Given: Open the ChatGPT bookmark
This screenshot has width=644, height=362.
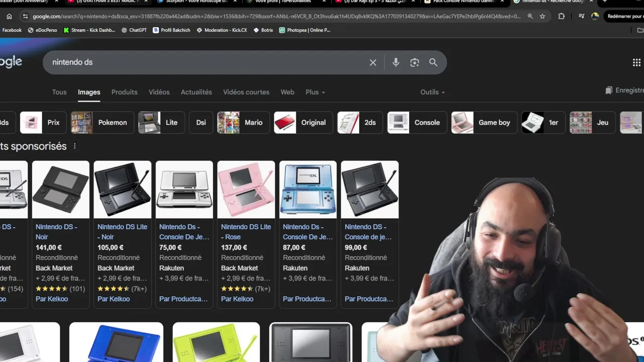Looking at the screenshot, I should tap(134, 30).
